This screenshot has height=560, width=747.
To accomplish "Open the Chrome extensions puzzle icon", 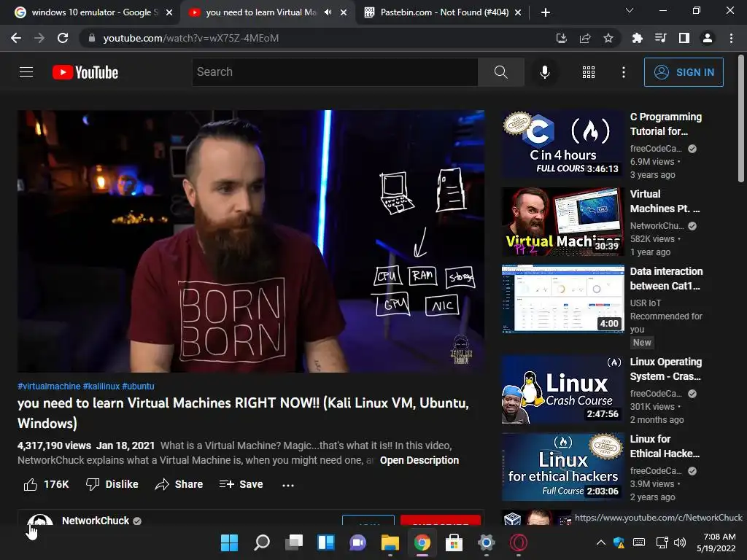I will tap(637, 38).
